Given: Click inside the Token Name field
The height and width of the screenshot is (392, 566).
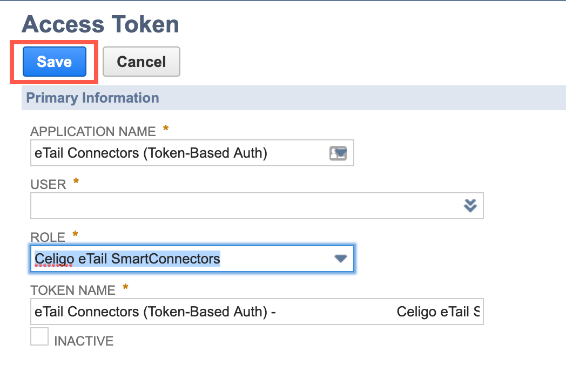Looking at the screenshot, I should point(216,312).
